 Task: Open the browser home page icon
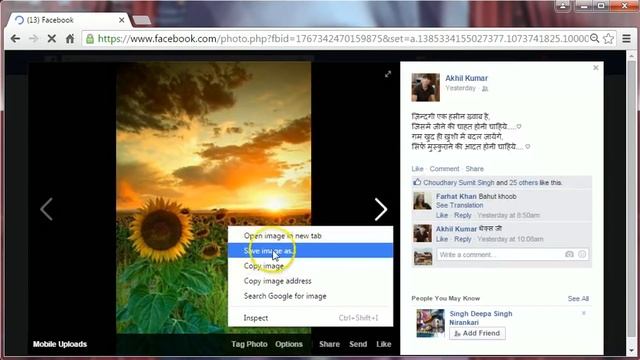pyautogui.click(x=70, y=39)
